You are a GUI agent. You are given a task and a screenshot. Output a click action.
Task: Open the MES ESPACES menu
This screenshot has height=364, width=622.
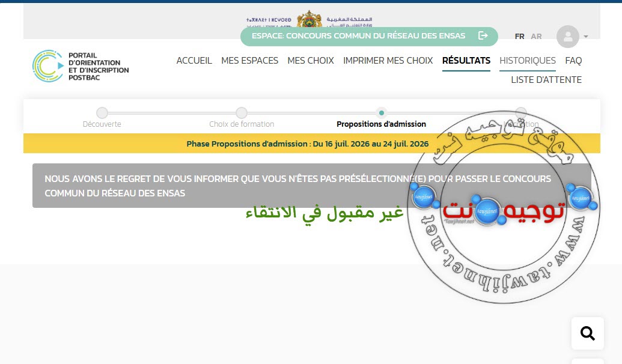point(249,61)
